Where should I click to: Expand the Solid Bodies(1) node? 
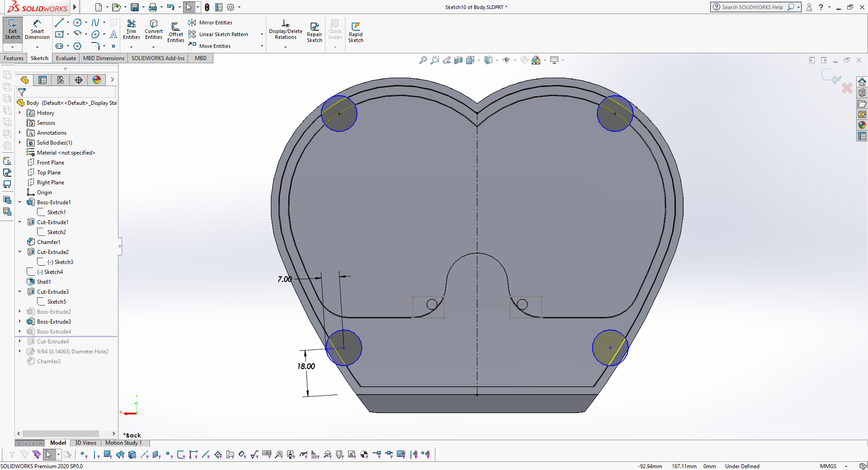20,142
